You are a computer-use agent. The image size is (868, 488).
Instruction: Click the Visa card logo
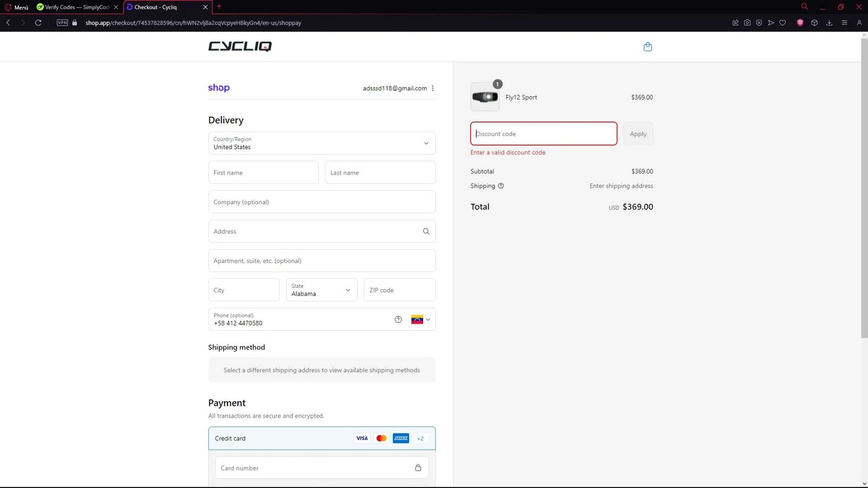pos(362,438)
